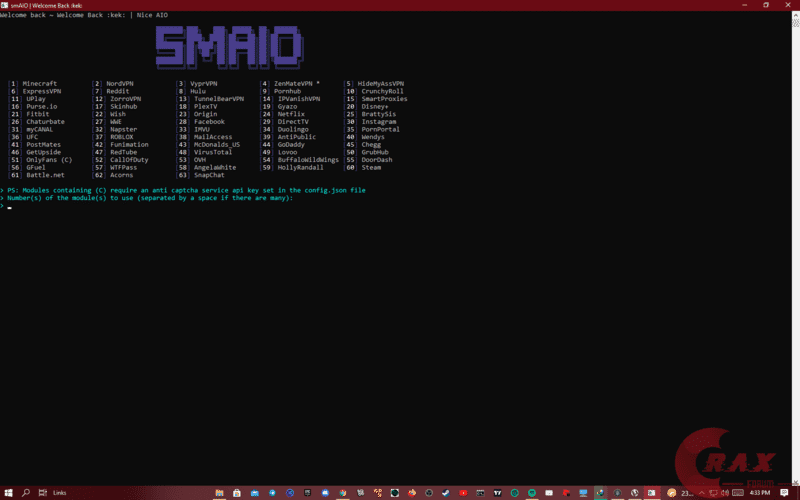Close the smAIO console window
800x500 pixels.
788,5
